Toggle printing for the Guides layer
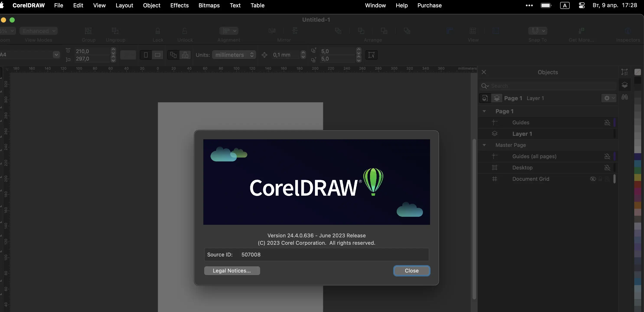The width and height of the screenshot is (644, 312). [x=607, y=122]
